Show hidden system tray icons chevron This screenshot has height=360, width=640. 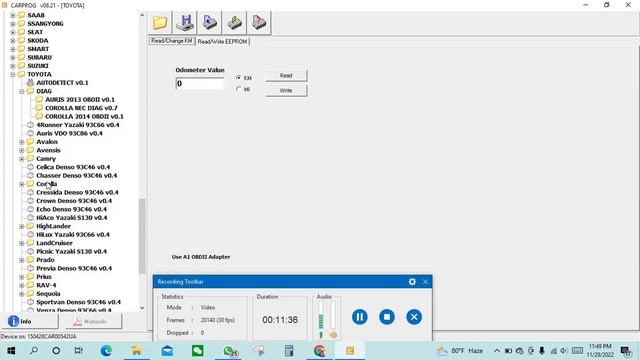pos(497,351)
